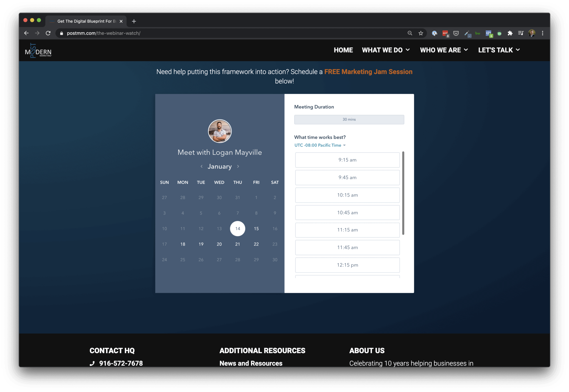Pick the 9:45 am time slot
The height and width of the screenshot is (392, 569).
tap(347, 177)
